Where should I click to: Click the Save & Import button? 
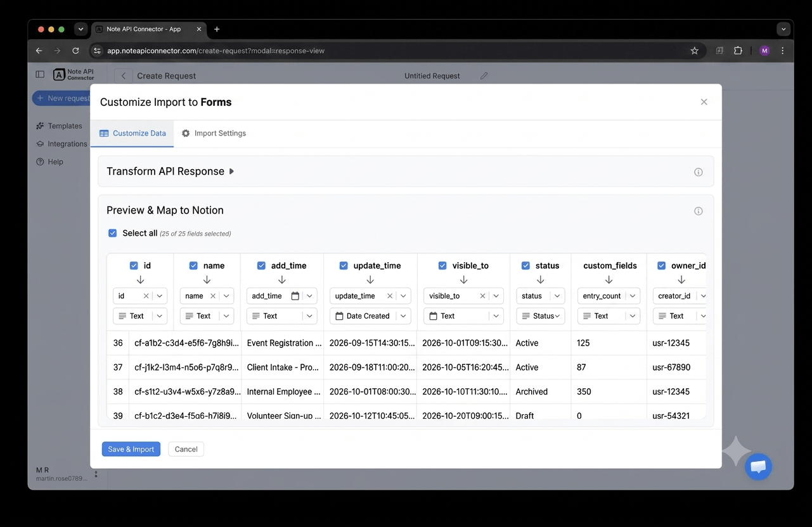click(131, 449)
